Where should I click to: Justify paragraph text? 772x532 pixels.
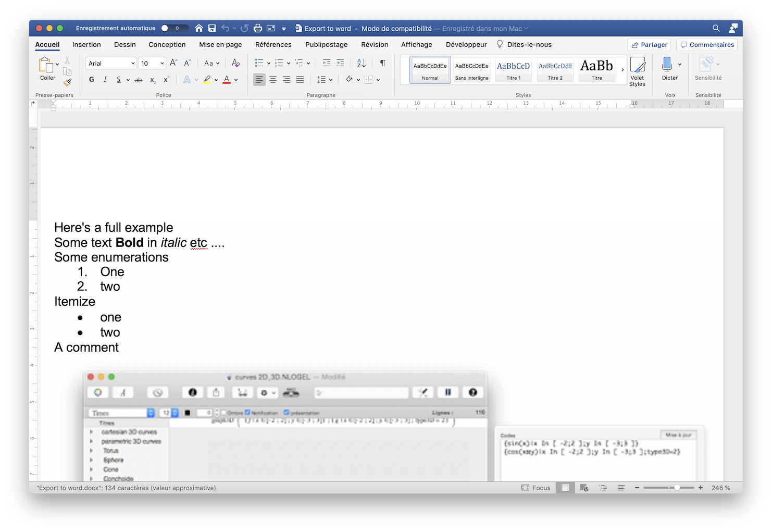click(x=300, y=80)
